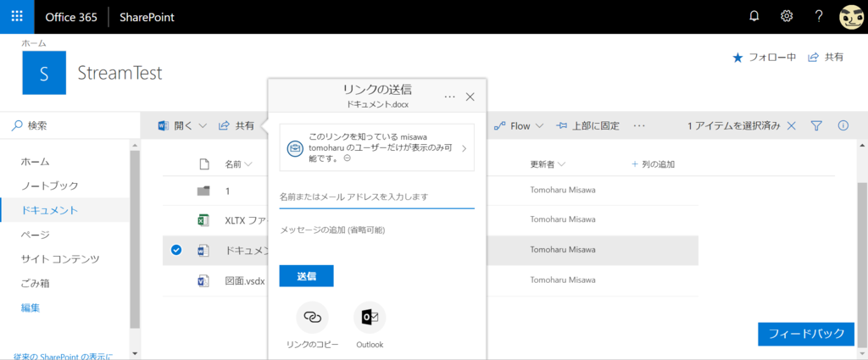Expand the Flow dropdown chevron

pos(538,126)
